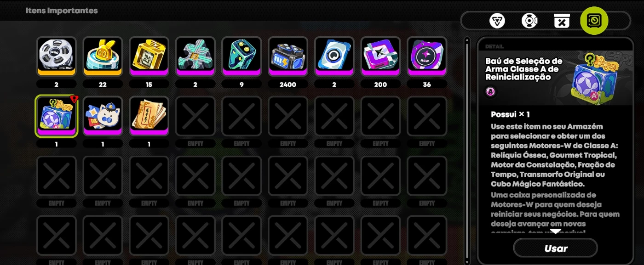
Task: Expand description with the white down arrow
Action: tap(556, 231)
